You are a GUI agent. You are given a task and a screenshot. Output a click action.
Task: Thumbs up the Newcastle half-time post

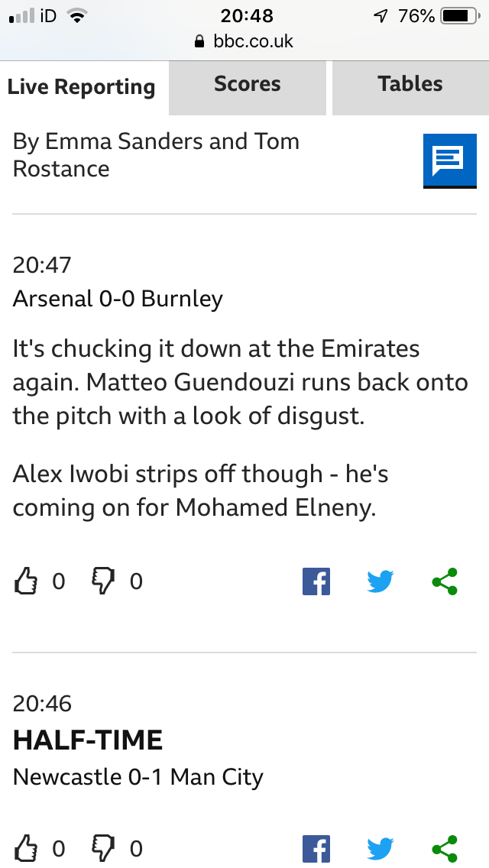point(26,848)
